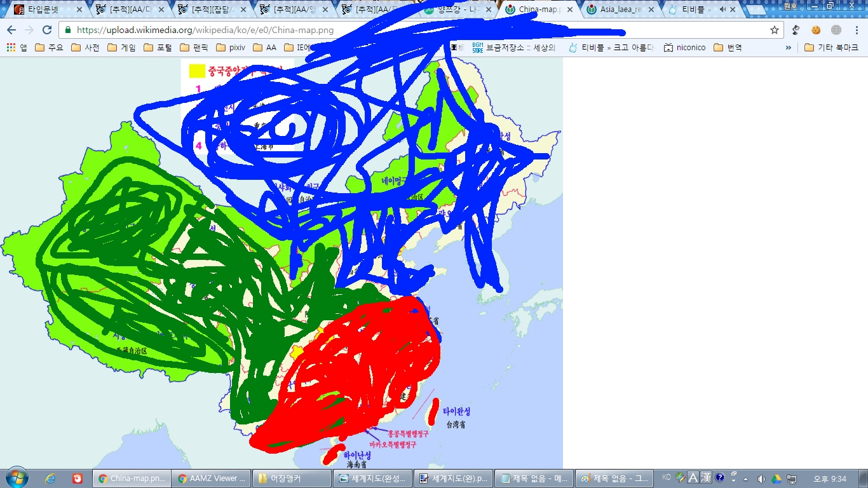Reload the current page

tap(47, 30)
